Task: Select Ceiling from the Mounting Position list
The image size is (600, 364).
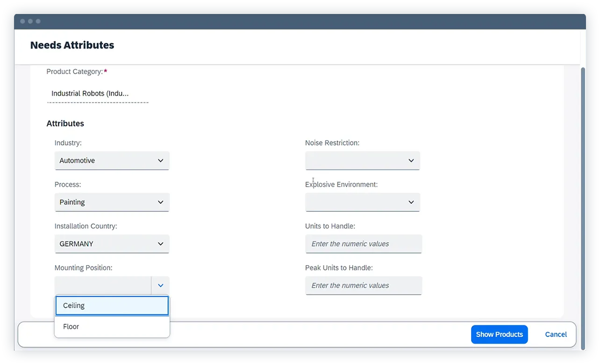Action: [x=112, y=305]
